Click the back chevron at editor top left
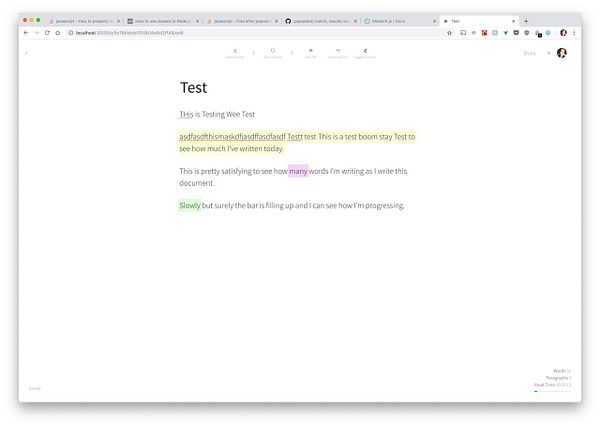The width and height of the screenshot is (600, 427). tap(26, 53)
